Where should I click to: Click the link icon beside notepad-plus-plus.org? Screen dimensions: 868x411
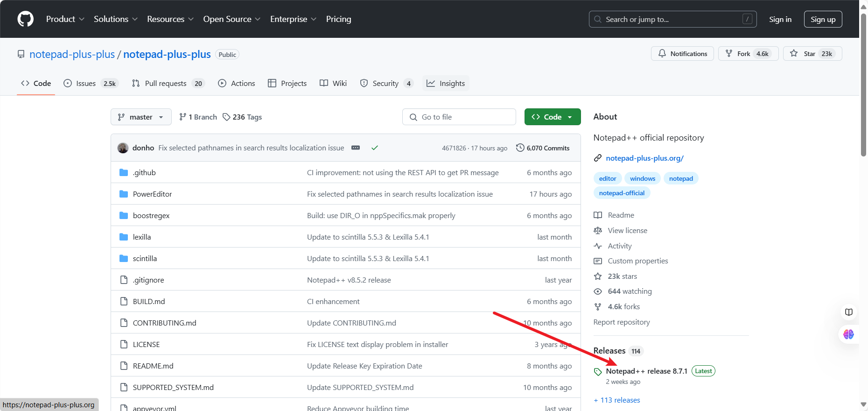[x=598, y=158]
